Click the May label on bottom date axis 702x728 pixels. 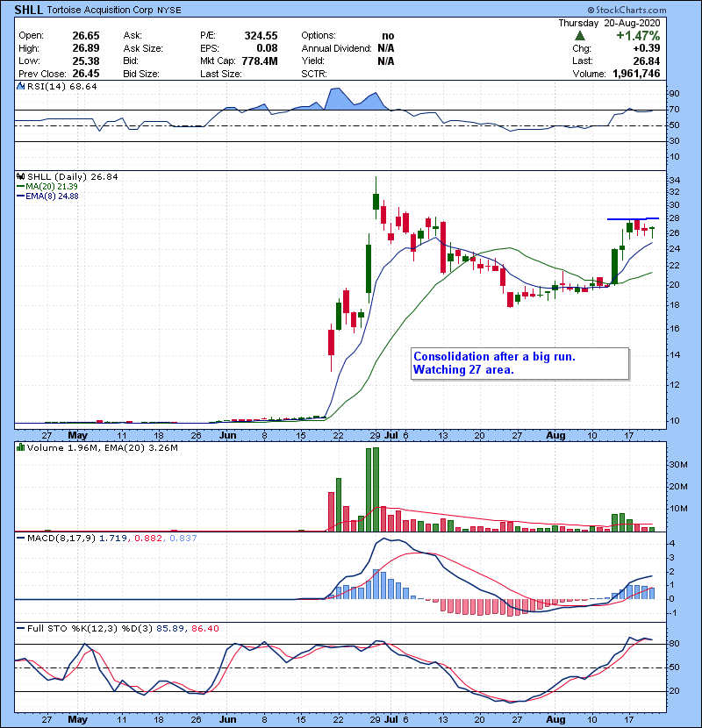point(77,719)
